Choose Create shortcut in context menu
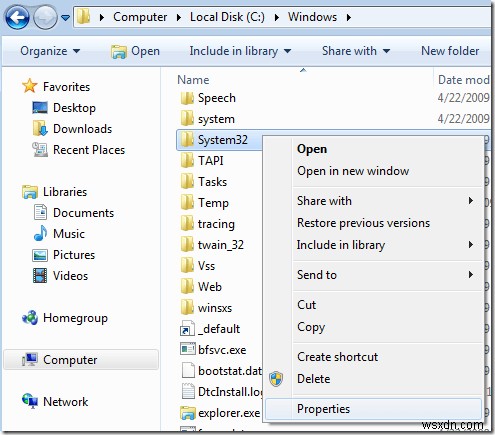This screenshot has width=495, height=435. (337, 357)
